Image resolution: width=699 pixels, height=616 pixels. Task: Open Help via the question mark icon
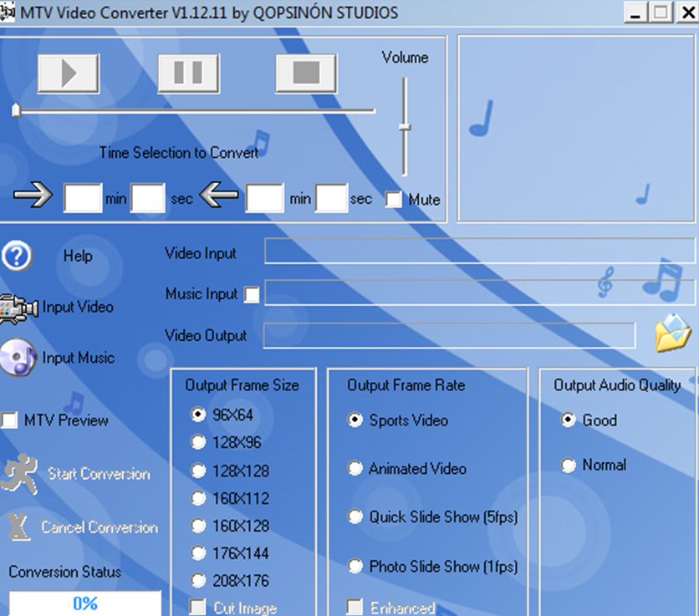17,256
